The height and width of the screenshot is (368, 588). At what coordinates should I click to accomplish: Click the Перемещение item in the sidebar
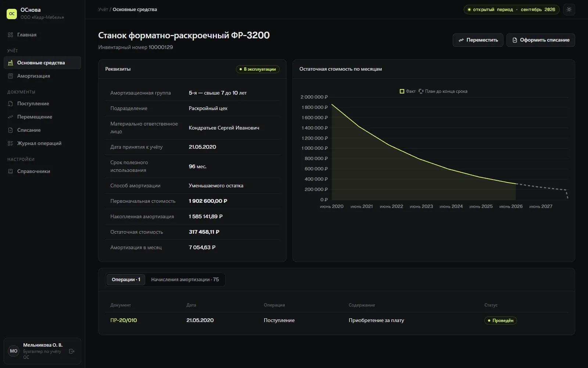[42, 117]
